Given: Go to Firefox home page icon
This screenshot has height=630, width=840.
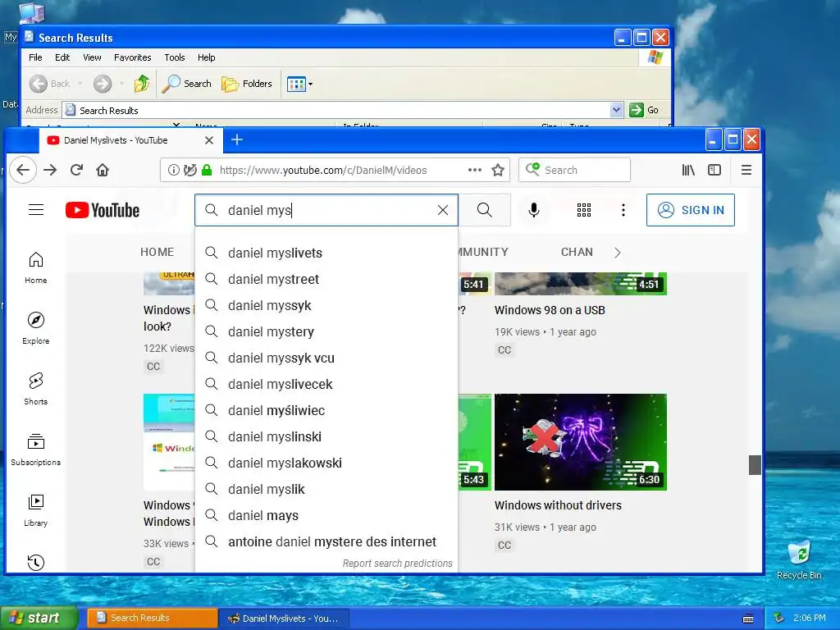Looking at the screenshot, I should pos(103,170).
